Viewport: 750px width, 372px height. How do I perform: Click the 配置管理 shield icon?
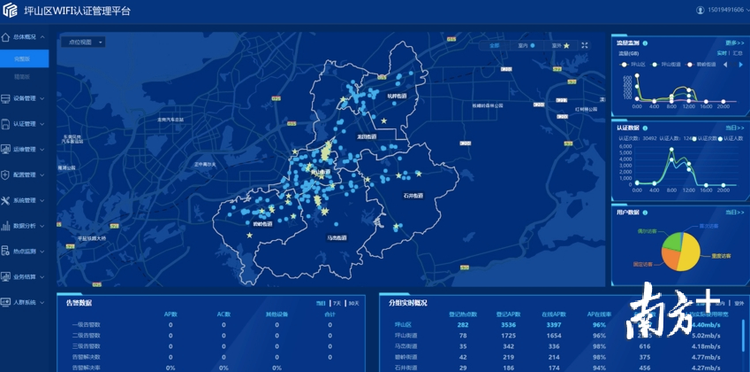(6, 175)
